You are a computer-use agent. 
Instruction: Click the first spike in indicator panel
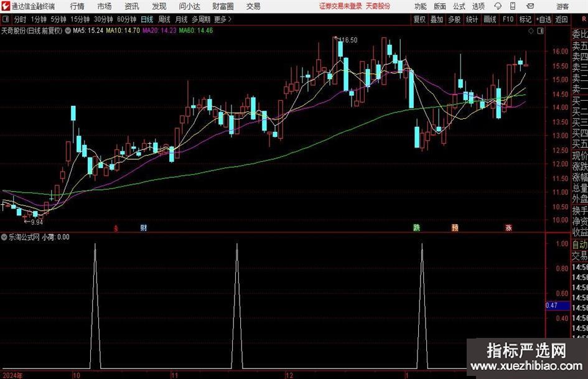tap(95, 245)
